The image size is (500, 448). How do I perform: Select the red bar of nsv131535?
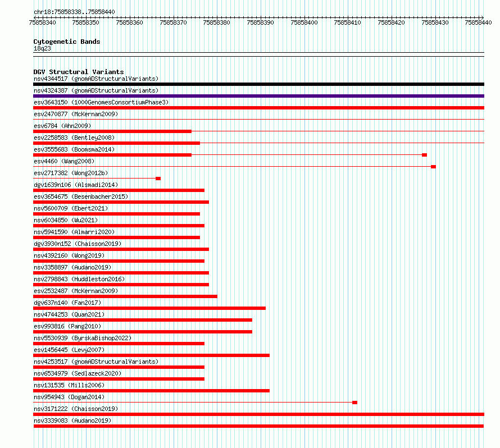[152, 391]
